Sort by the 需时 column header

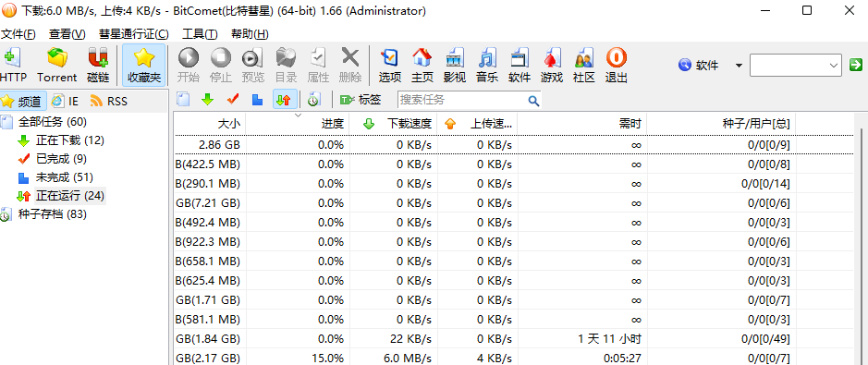[x=582, y=124]
